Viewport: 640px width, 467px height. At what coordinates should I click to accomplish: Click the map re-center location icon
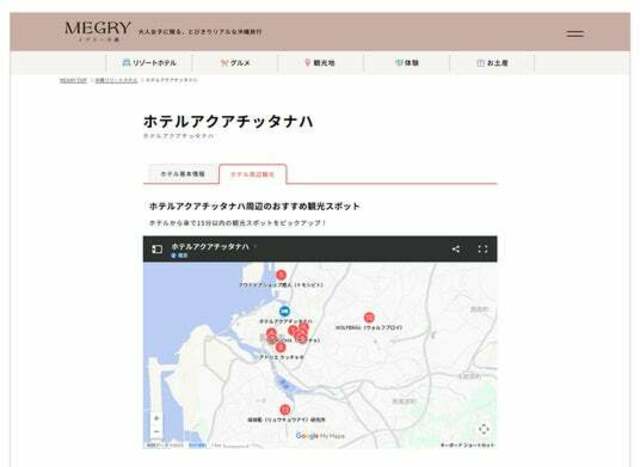click(x=484, y=429)
